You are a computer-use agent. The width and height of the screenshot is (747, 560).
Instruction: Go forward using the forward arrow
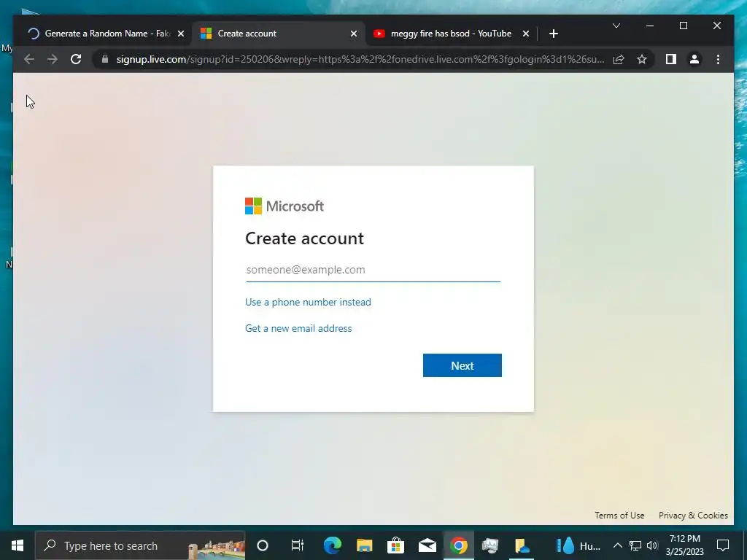53,59
